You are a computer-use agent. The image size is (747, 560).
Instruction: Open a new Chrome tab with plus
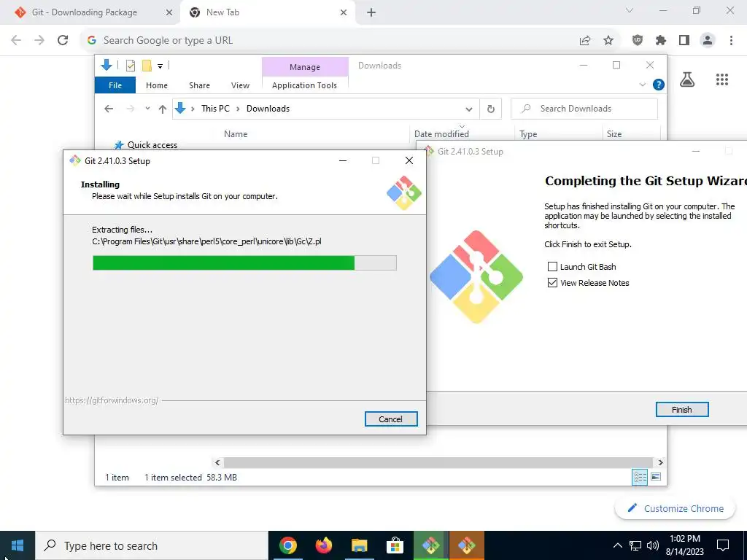tap(371, 13)
